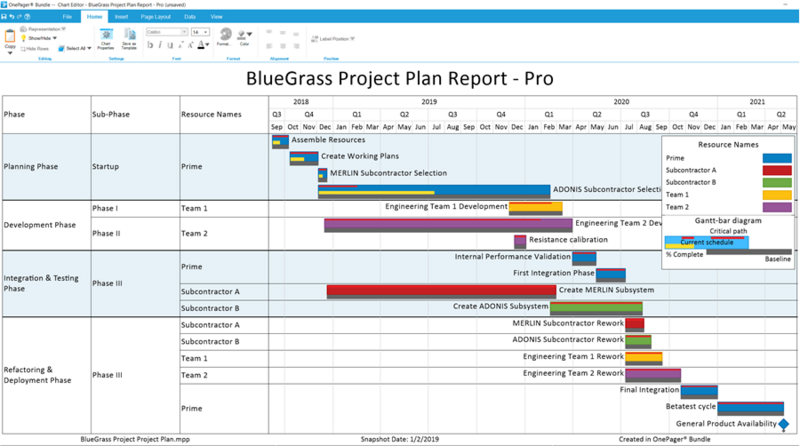This screenshot has height=446, width=800.
Task: Open the font name combo box
Action: click(167, 32)
